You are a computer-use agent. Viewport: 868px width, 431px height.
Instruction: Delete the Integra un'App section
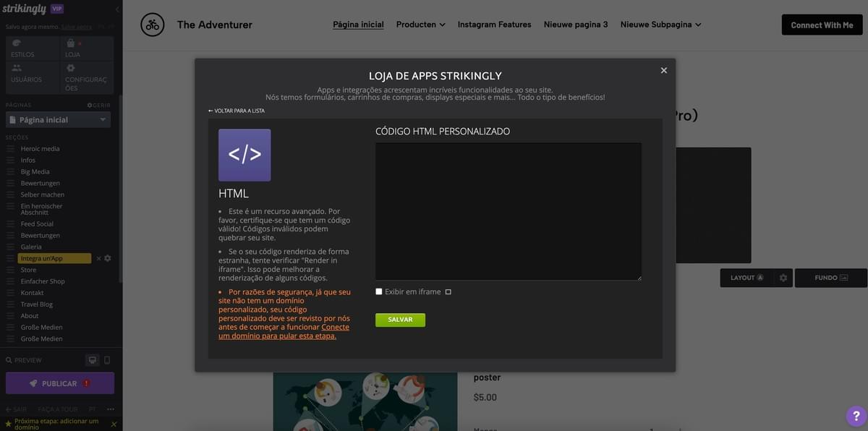(98, 258)
